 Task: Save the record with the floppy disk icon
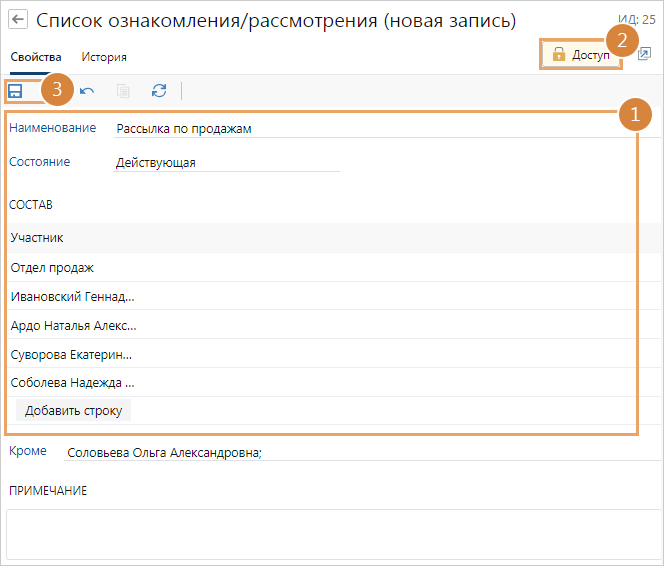(16, 91)
